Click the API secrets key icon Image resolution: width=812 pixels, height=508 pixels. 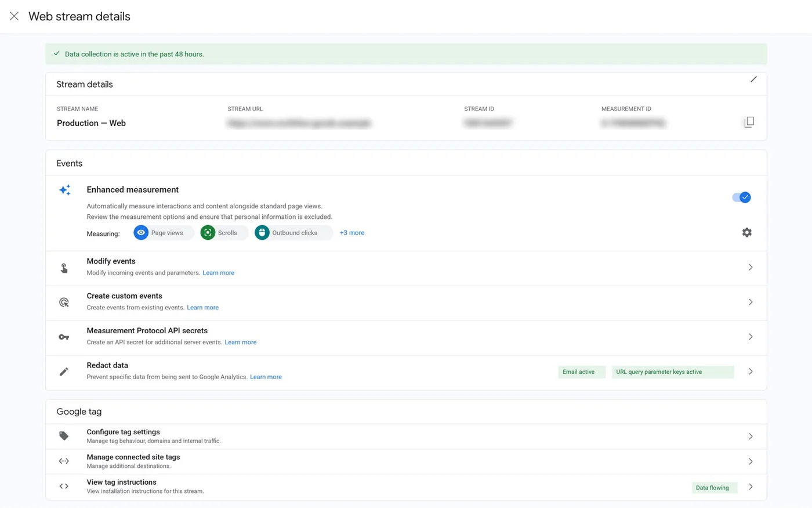64,337
